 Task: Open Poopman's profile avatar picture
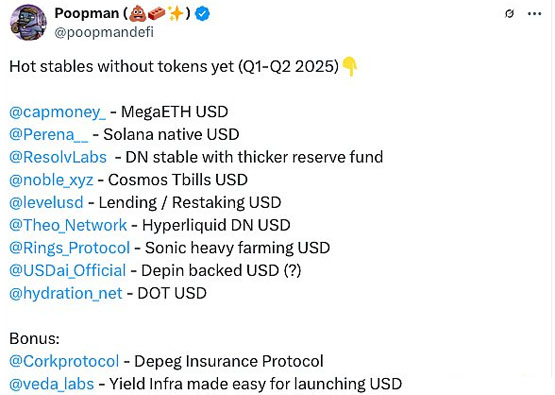tap(28, 22)
